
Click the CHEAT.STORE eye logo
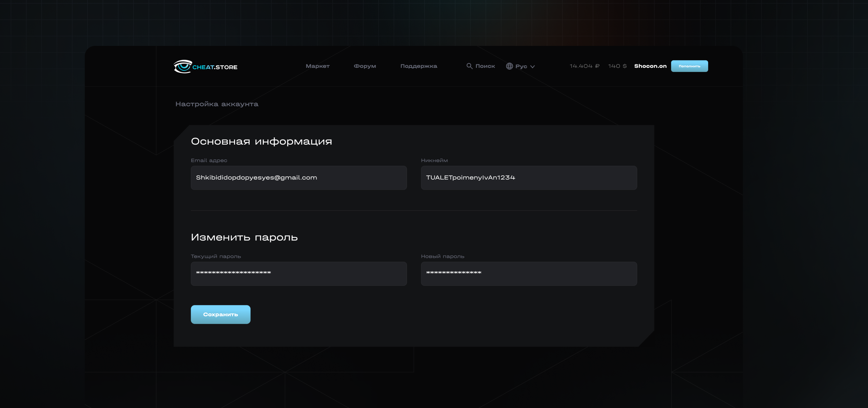click(183, 66)
